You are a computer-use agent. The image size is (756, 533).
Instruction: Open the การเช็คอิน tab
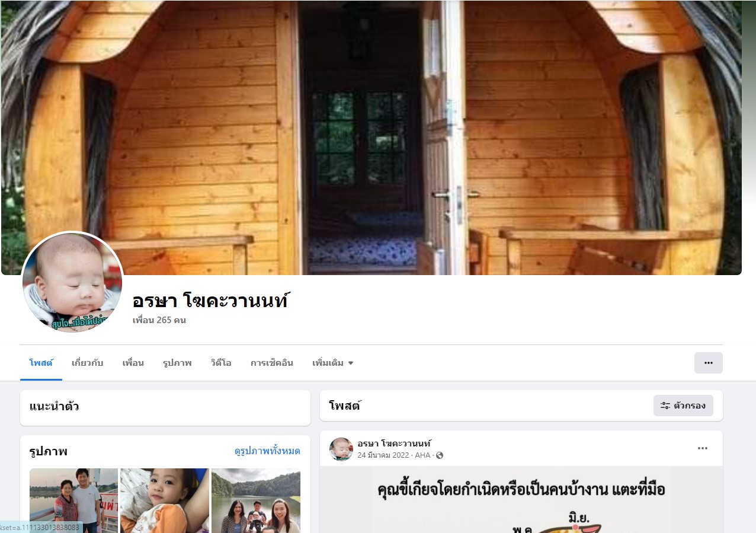272,363
